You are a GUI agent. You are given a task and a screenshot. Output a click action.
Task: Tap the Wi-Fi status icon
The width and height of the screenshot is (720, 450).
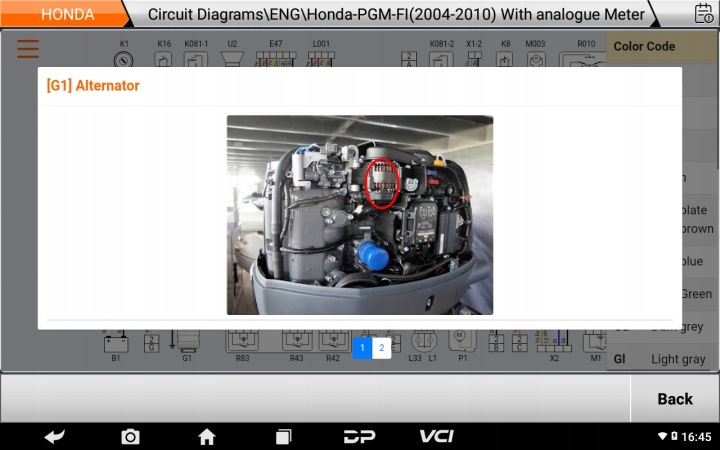pyautogui.click(x=662, y=436)
